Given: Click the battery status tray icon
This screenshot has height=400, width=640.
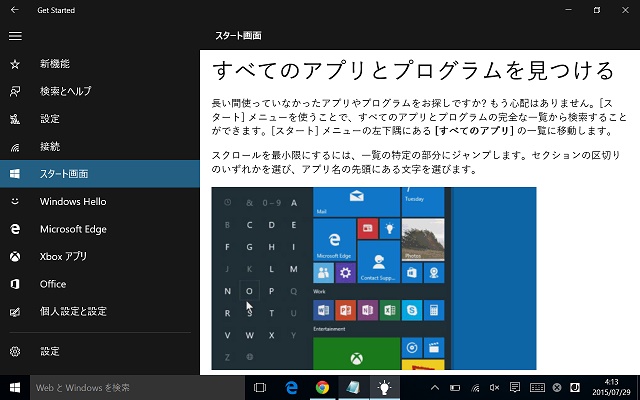Looking at the screenshot, I should (x=455, y=388).
